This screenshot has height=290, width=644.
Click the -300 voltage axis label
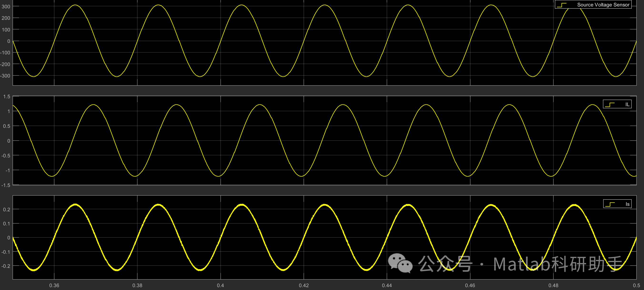click(x=5, y=76)
